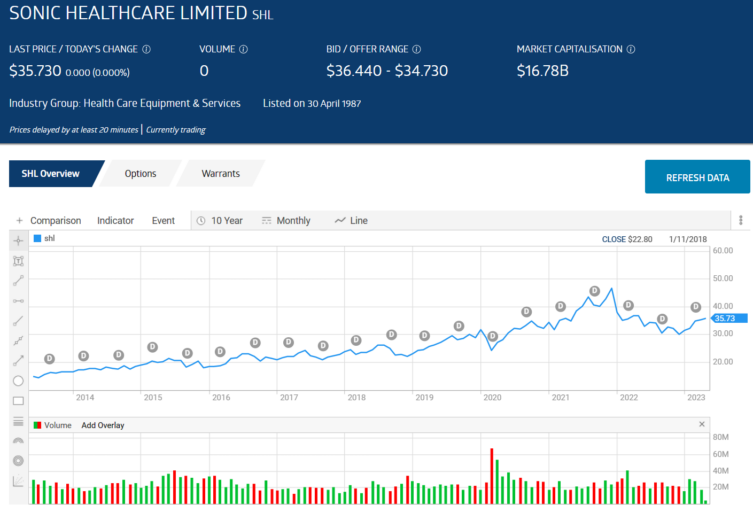Viewport: 753px width, 512px height.
Task: Select the arc drawing tool
Action: [x=18, y=440]
